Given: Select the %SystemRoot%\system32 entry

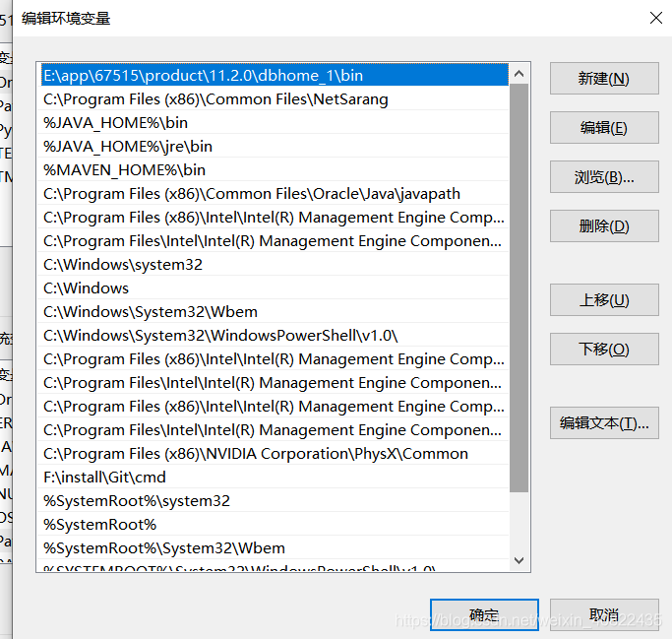Looking at the screenshot, I should pos(275,500).
